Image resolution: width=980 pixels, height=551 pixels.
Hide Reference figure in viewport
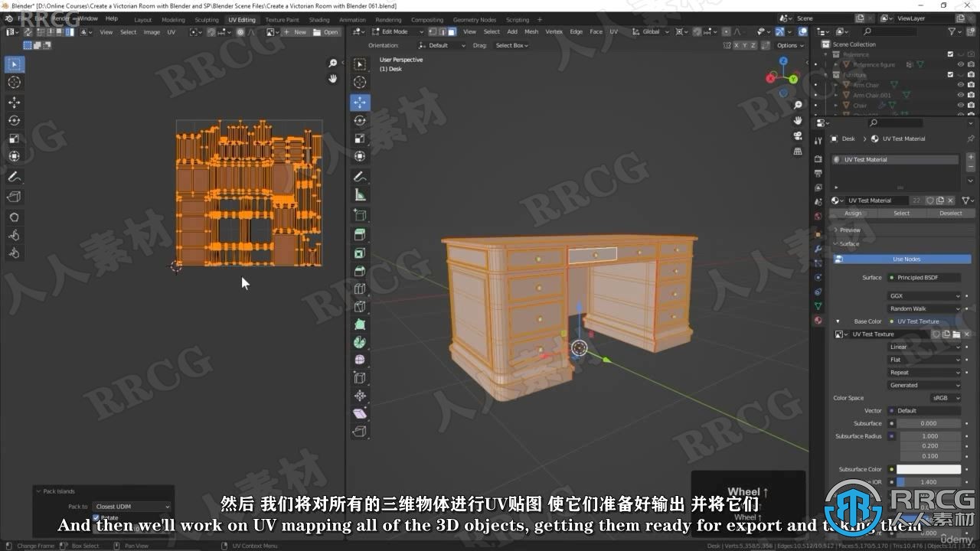tap(960, 64)
